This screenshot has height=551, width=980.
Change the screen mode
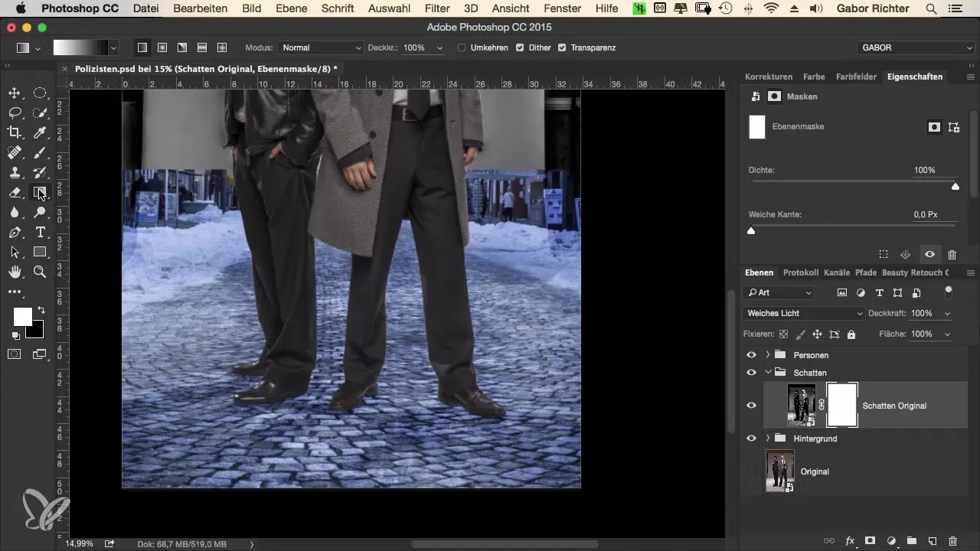(x=40, y=354)
